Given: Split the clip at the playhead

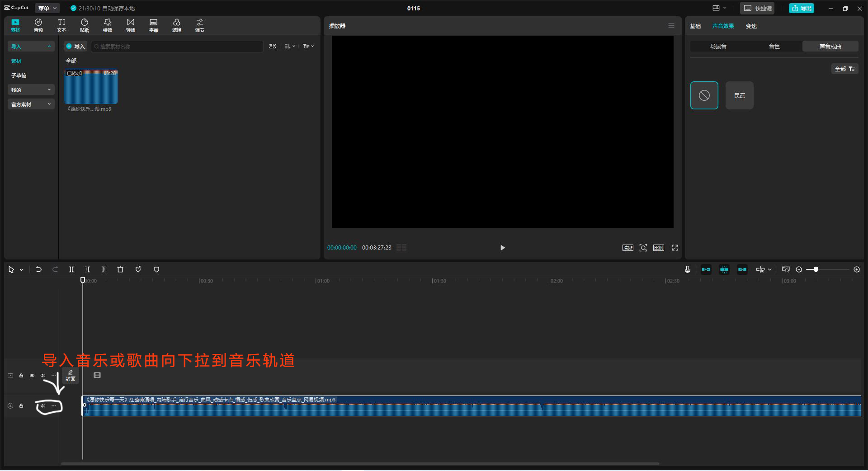Looking at the screenshot, I should (x=71, y=269).
